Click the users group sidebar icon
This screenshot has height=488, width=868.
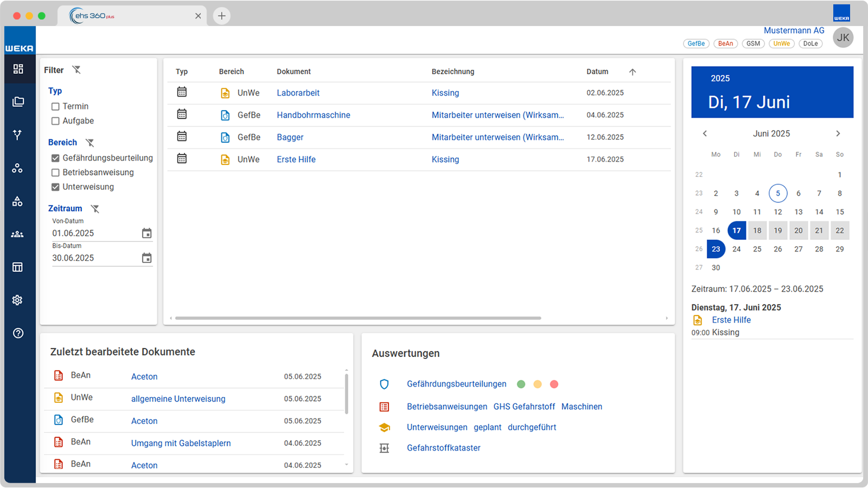click(x=17, y=234)
